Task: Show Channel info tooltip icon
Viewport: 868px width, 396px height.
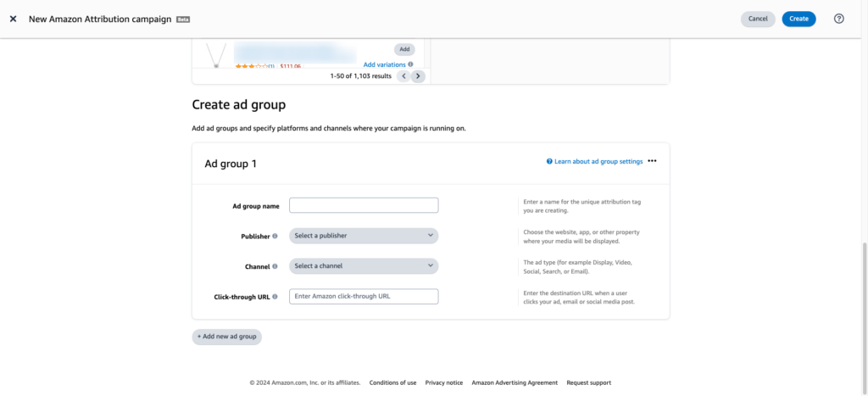Action: (275, 266)
